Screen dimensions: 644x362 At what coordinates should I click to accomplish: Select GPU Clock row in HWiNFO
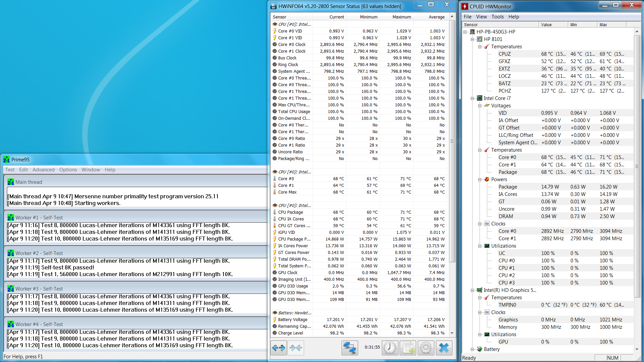coord(359,273)
